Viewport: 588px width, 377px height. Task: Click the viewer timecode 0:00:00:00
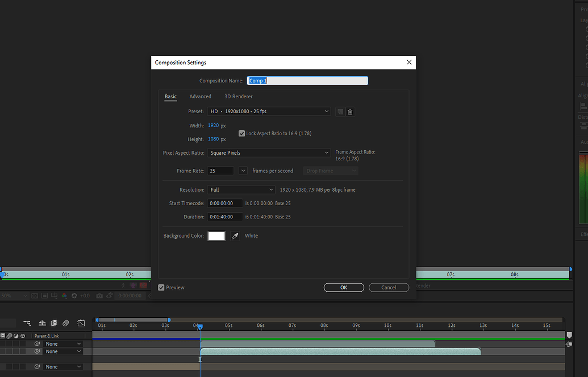(130, 296)
